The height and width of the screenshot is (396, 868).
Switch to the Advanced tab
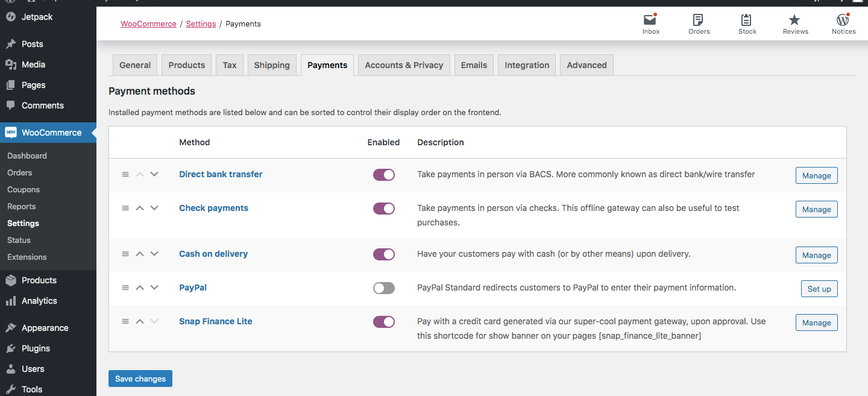587,65
